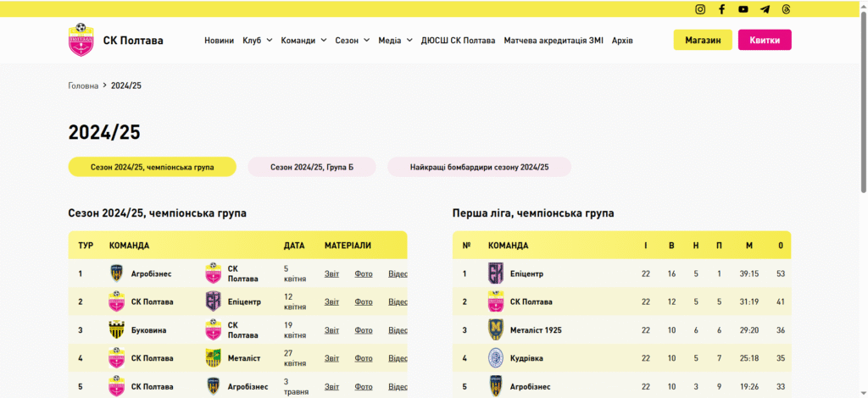Open Звіт link for tour 5
868x398 pixels.
tap(331, 386)
